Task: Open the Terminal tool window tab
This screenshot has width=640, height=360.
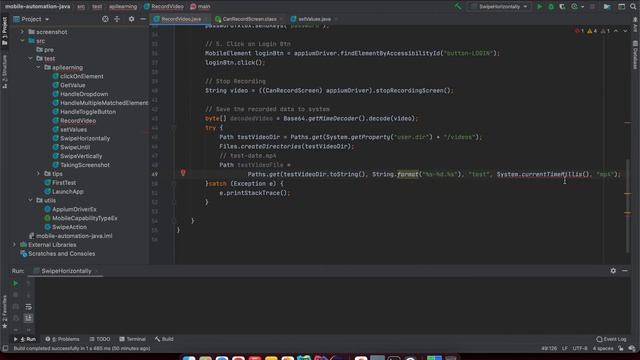Action: click(132, 339)
